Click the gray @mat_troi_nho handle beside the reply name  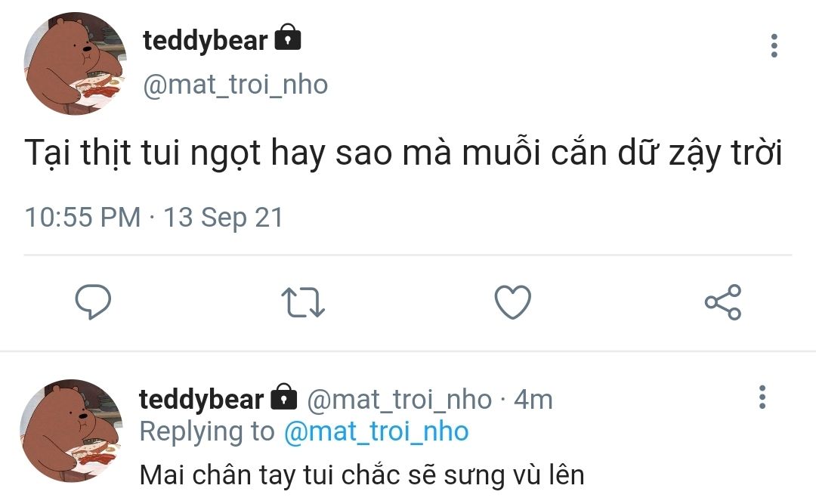tap(398, 399)
